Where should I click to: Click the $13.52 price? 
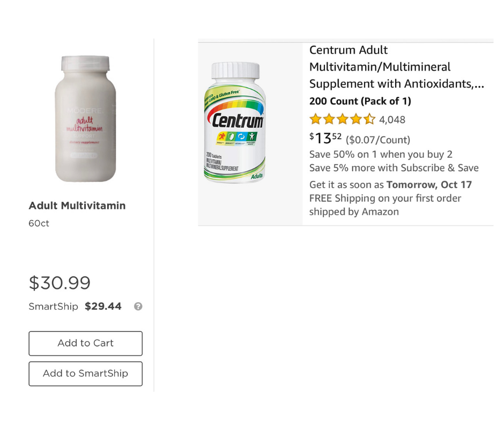(325, 138)
